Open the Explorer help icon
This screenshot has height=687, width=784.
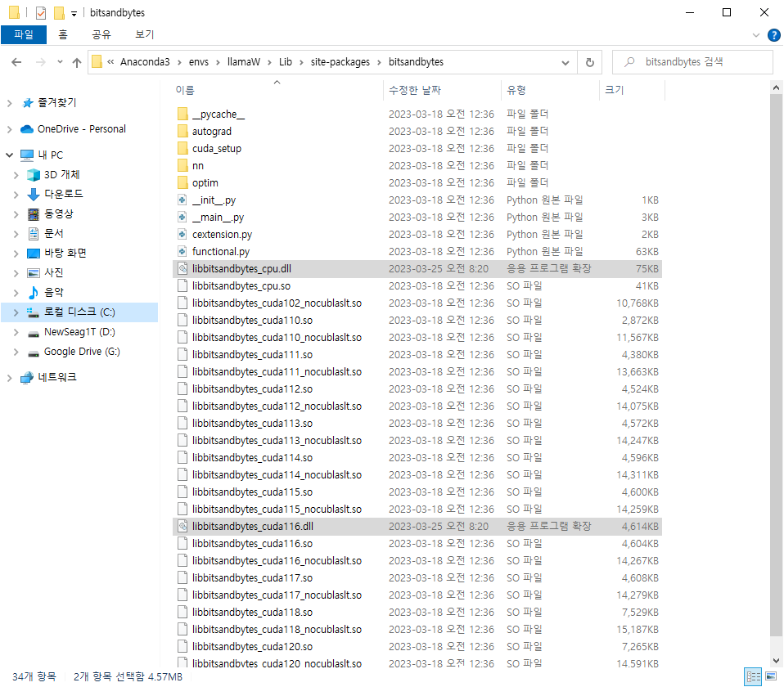pos(773,35)
